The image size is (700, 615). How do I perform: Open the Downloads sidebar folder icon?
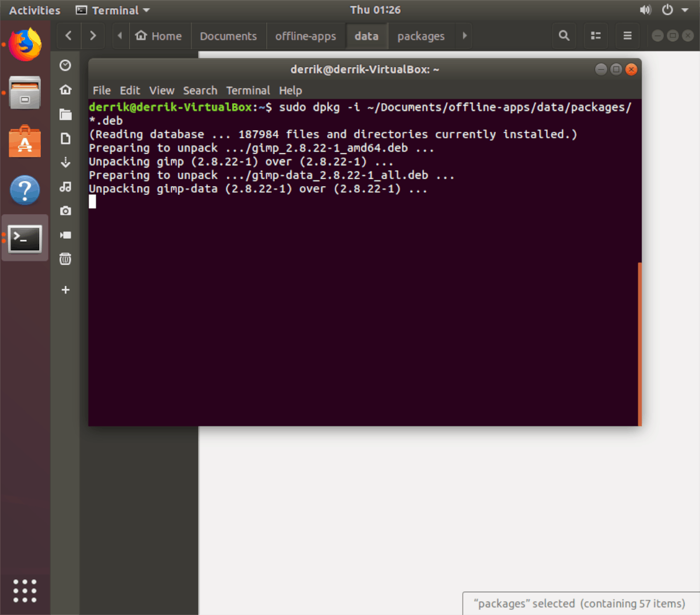click(65, 162)
